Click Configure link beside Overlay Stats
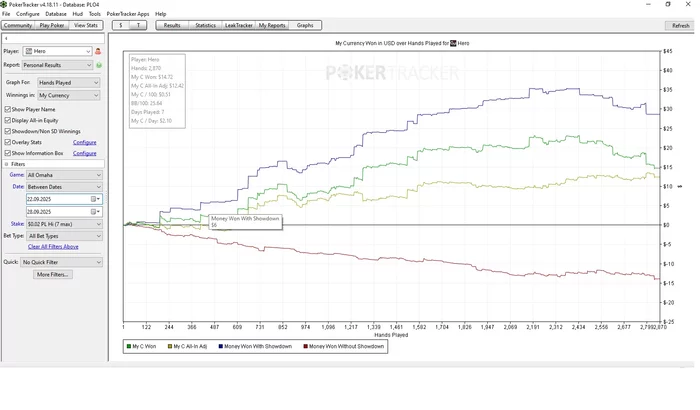Viewport: 700px width, 410px height. coord(84,142)
